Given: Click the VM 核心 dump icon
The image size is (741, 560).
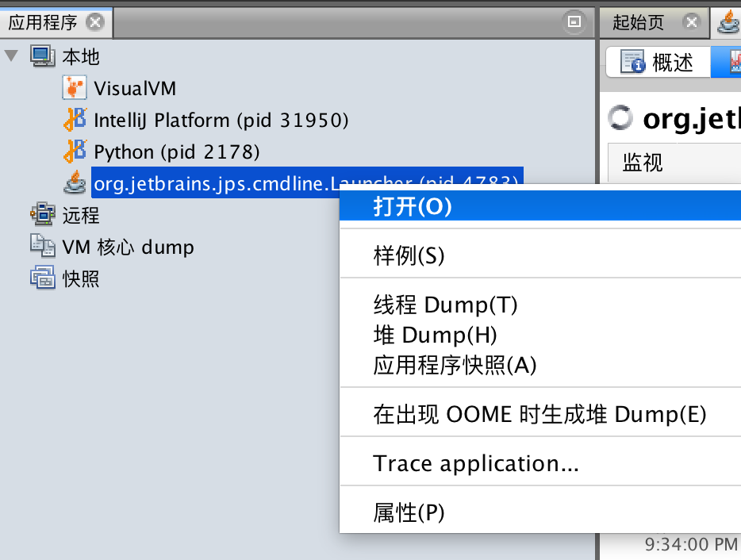Looking at the screenshot, I should [x=43, y=246].
